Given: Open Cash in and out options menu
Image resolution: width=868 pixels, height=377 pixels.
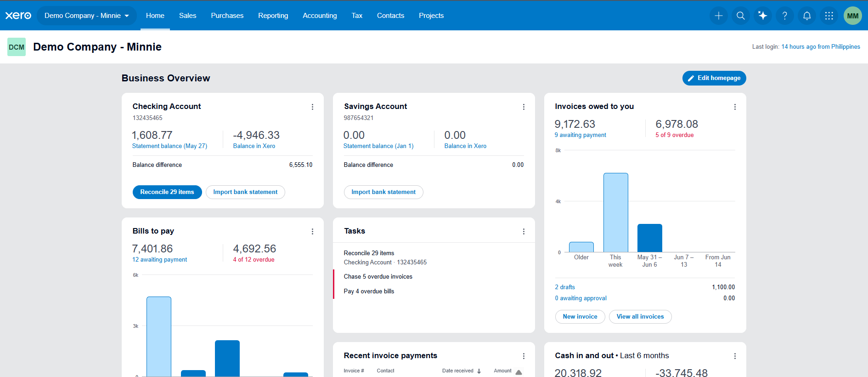Looking at the screenshot, I should 735,356.
